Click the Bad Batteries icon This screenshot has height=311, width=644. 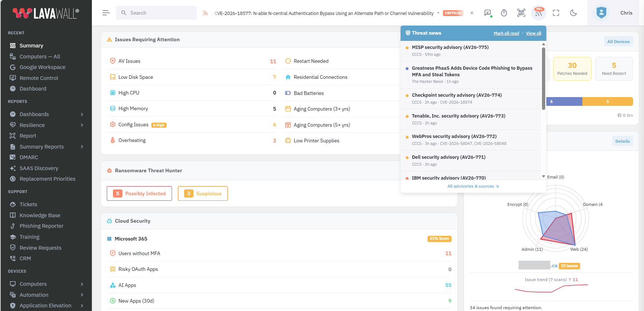(288, 93)
